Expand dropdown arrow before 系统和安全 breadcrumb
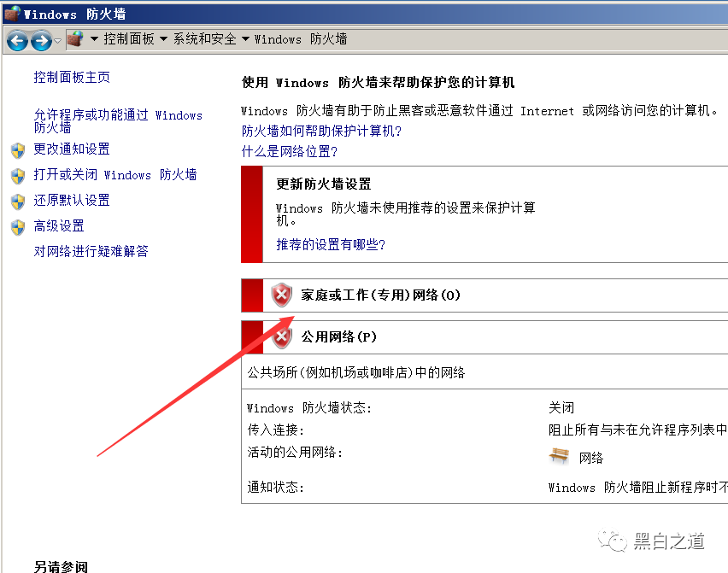The height and width of the screenshot is (573, 728). point(163,39)
